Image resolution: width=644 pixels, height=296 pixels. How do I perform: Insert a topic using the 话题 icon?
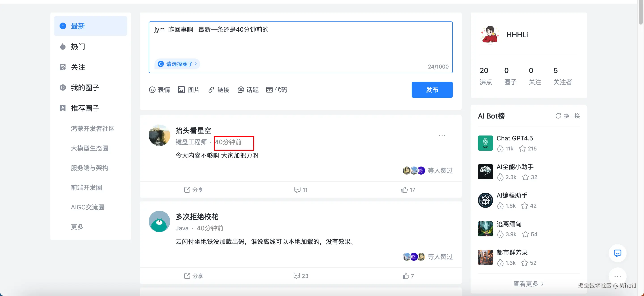[x=248, y=90]
